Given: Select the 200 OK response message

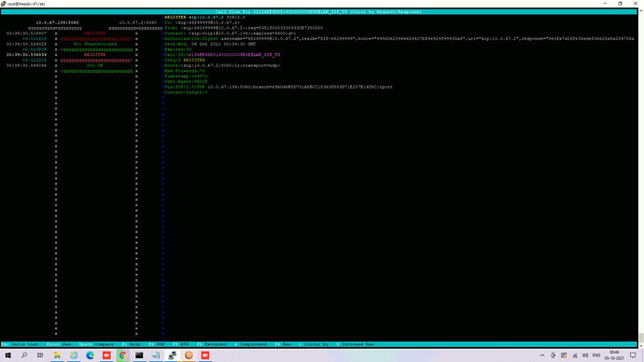Looking at the screenshot, I should 95,65.
